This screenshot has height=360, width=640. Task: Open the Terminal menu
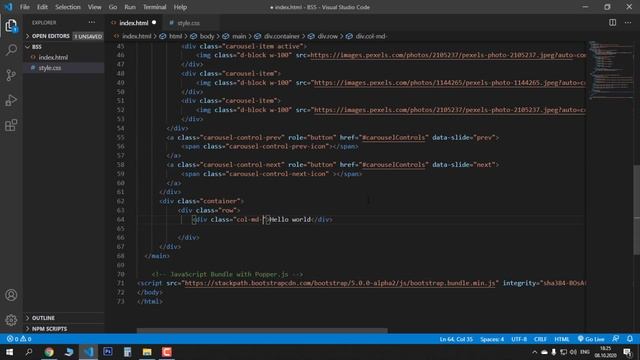154,7
